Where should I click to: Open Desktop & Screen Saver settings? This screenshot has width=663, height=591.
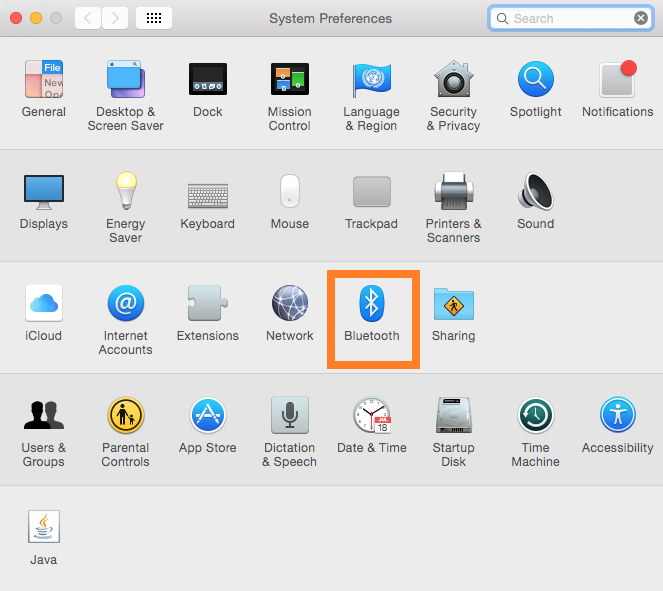(126, 79)
